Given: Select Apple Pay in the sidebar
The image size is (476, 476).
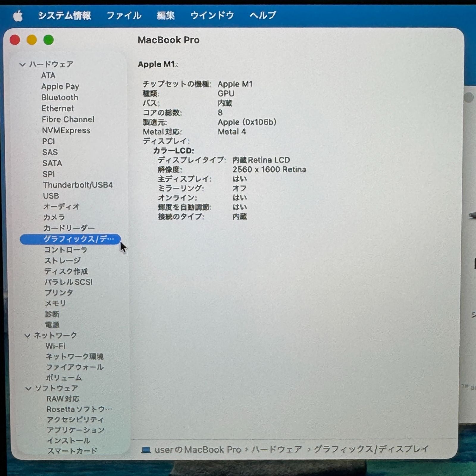Looking at the screenshot, I should 60,87.
